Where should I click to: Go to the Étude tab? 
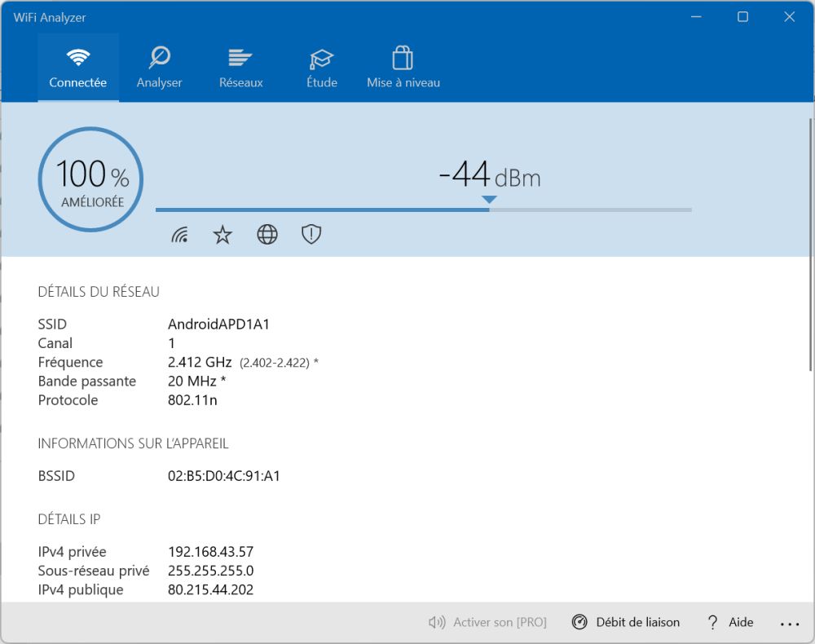click(322, 68)
